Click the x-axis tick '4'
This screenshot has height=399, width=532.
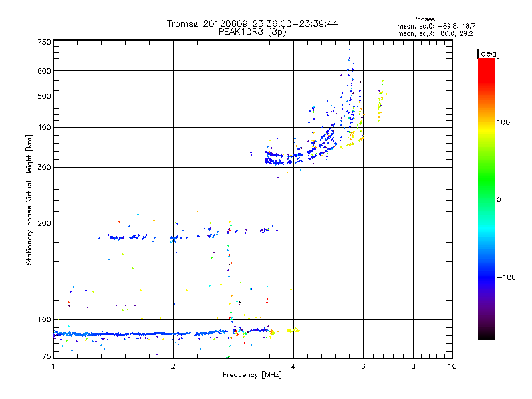pos(293,366)
